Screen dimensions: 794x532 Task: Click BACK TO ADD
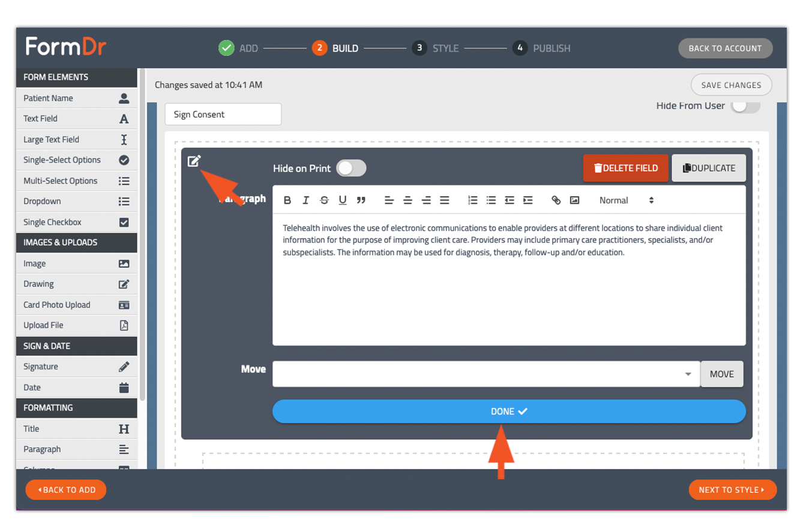coord(66,490)
